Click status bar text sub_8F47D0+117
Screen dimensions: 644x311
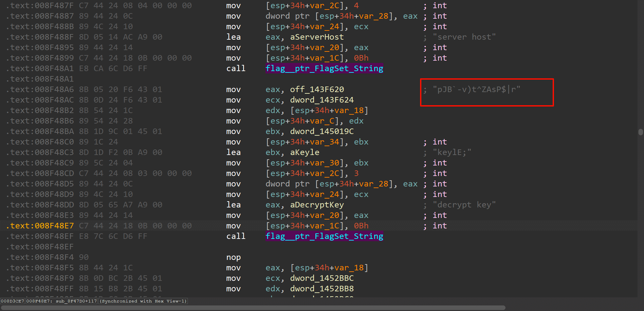pos(76,301)
